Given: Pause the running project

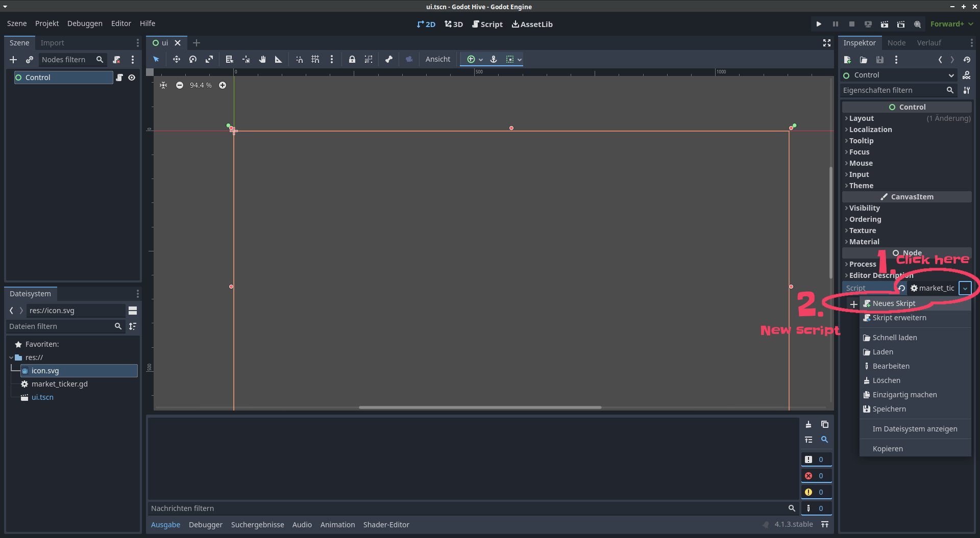Looking at the screenshot, I should pyautogui.click(x=835, y=24).
